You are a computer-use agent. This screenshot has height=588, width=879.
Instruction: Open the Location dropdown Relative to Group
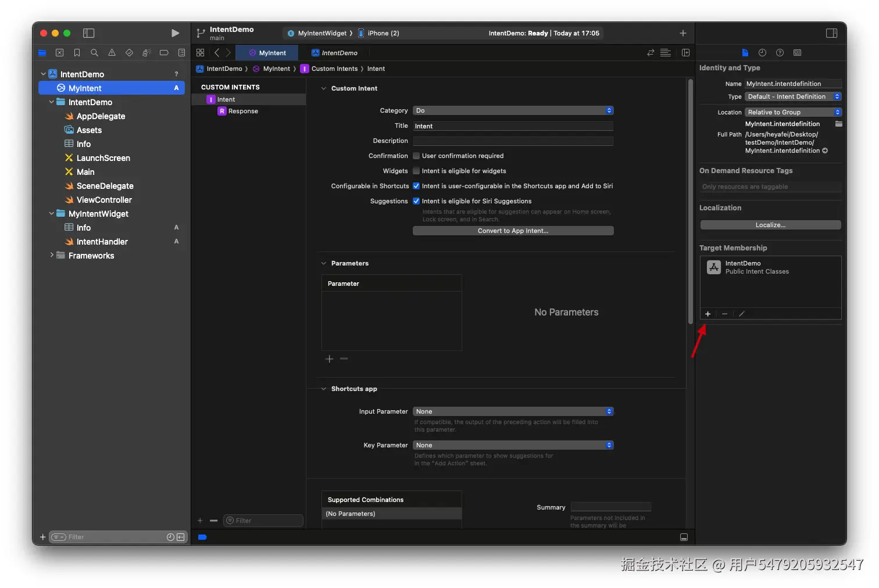pos(793,112)
